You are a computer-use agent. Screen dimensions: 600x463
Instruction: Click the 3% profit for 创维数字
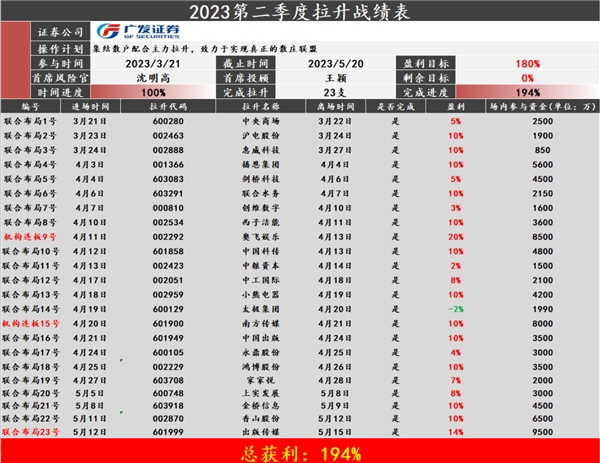(455, 208)
